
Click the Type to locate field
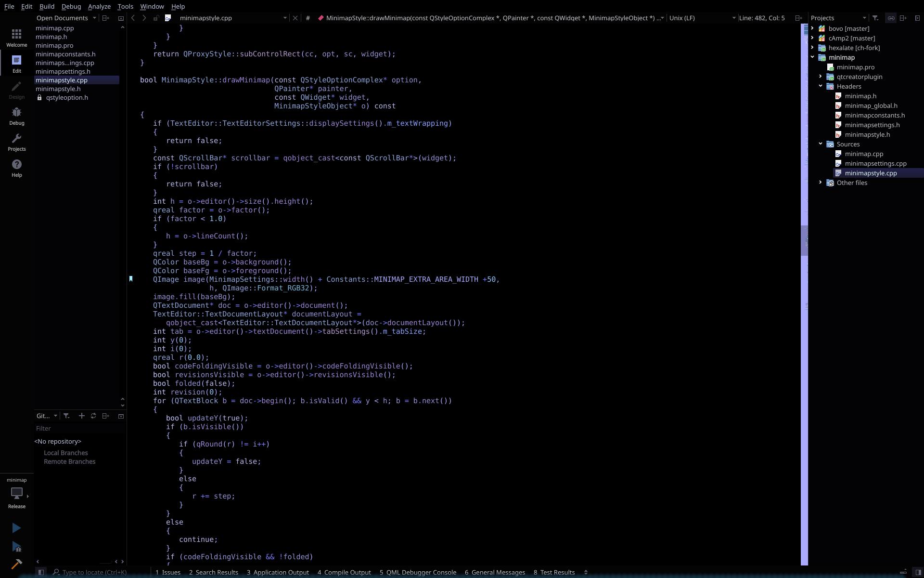94,572
